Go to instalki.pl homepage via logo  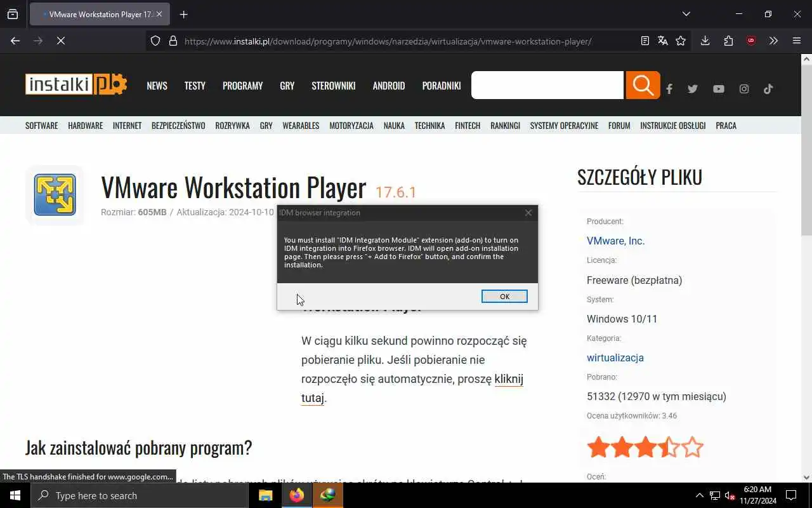76,84
